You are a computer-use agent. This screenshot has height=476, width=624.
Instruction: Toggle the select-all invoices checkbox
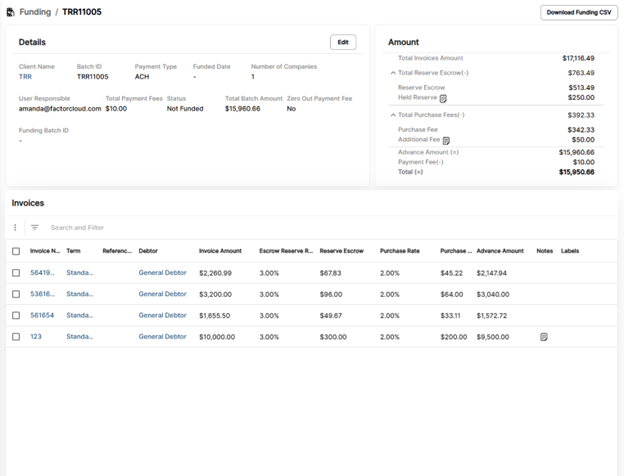point(16,251)
